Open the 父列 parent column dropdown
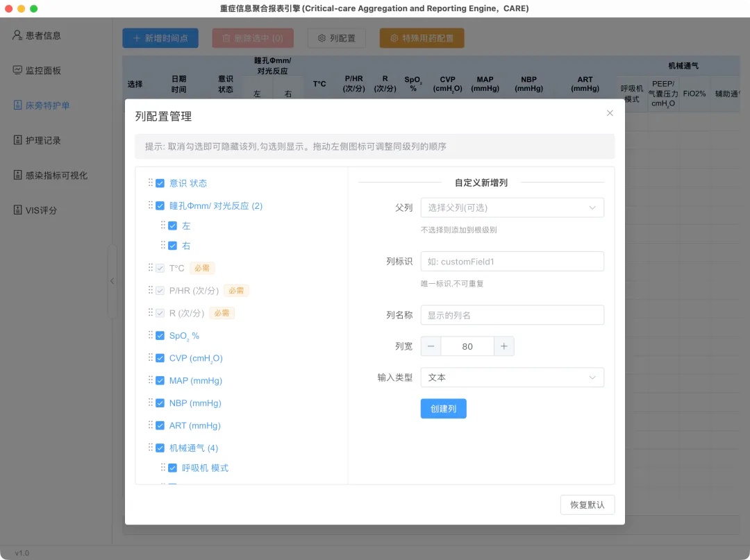750x560 pixels. (512, 208)
